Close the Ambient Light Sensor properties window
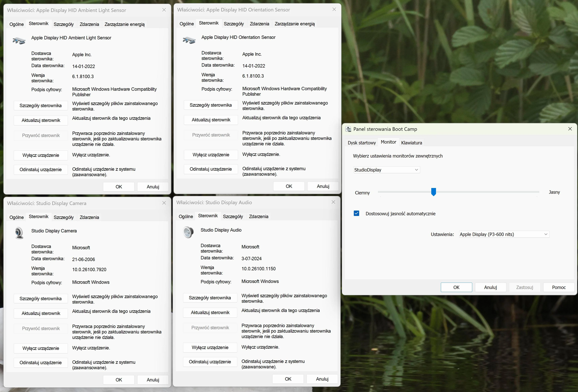This screenshot has height=392, width=578. pos(164,10)
